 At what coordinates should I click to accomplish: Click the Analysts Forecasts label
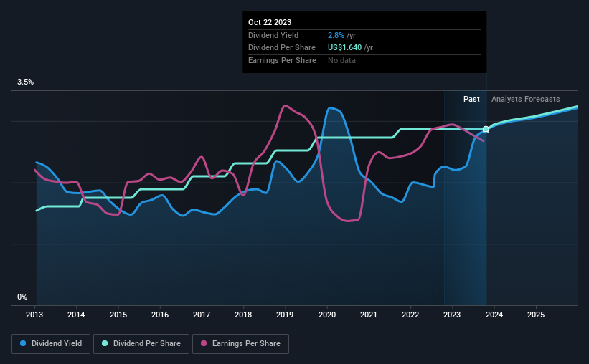pyautogui.click(x=526, y=99)
